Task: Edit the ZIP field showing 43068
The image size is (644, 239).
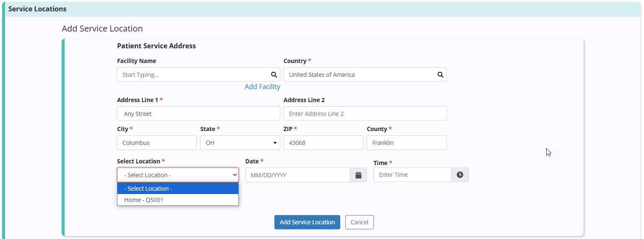Action: [323, 143]
